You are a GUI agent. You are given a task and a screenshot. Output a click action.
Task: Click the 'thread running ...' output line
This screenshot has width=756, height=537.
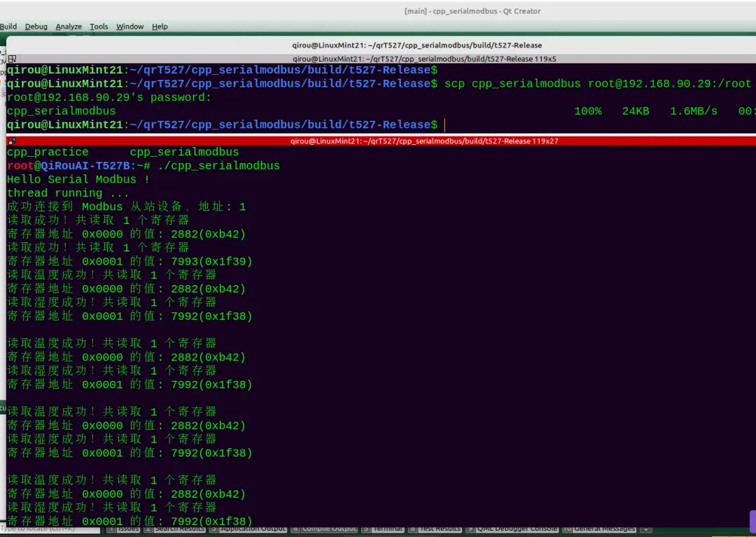(x=68, y=193)
